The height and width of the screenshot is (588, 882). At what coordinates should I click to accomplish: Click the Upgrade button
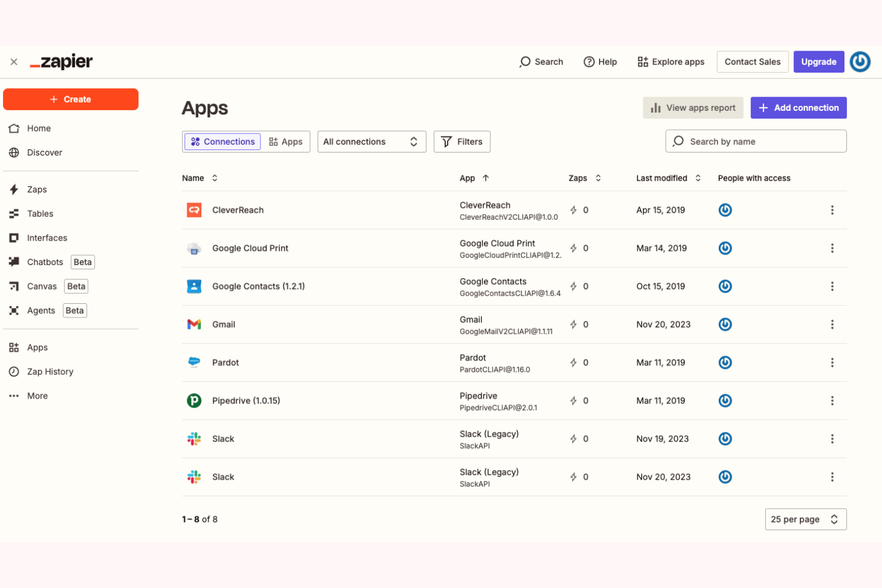click(x=819, y=62)
